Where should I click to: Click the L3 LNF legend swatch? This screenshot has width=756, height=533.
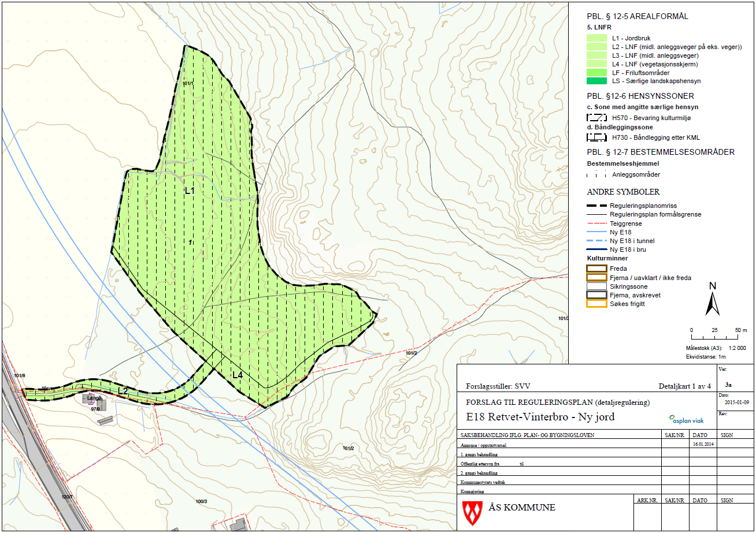click(x=596, y=55)
